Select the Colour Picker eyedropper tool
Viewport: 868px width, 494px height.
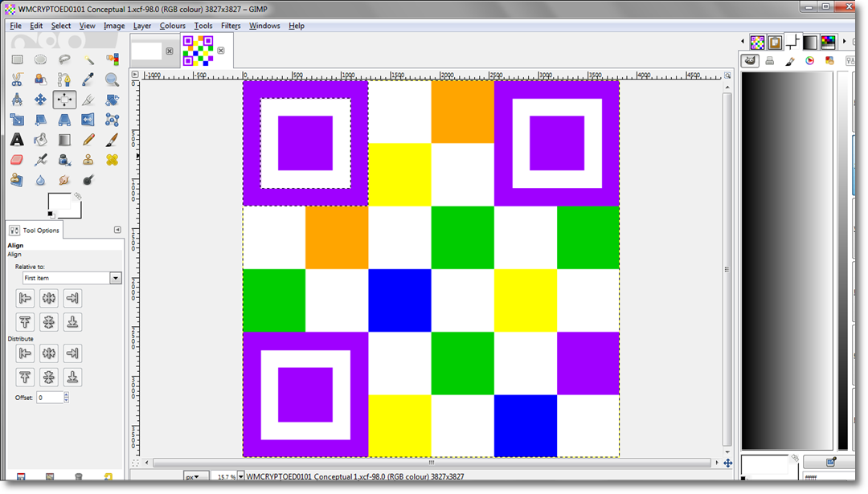coord(88,80)
